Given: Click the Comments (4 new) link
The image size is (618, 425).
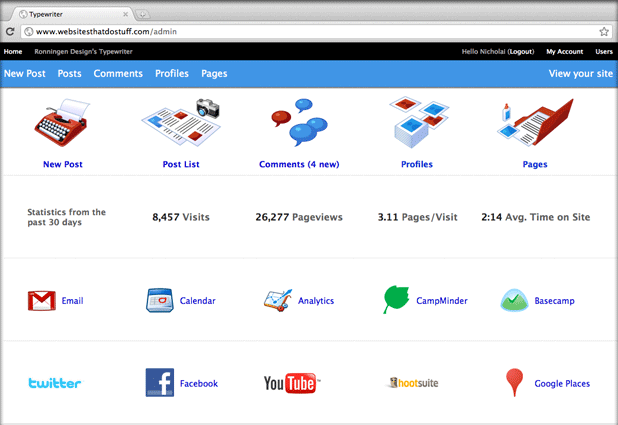Looking at the screenshot, I should point(299,164).
